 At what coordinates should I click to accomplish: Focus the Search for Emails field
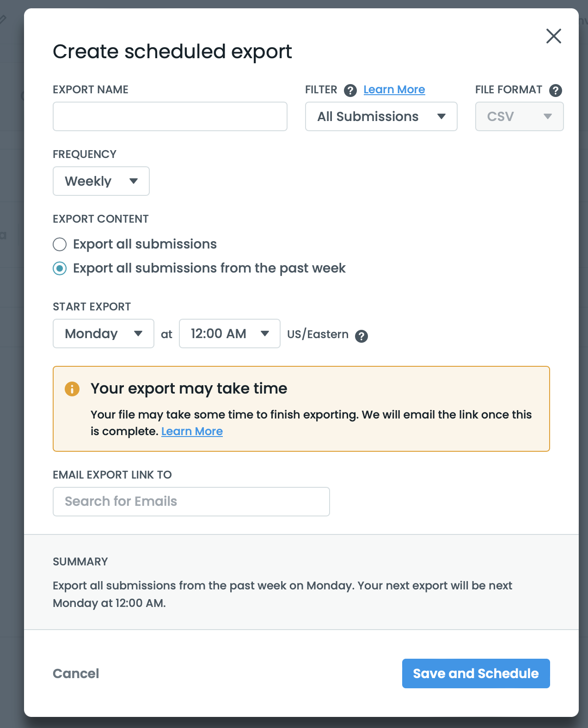click(191, 501)
